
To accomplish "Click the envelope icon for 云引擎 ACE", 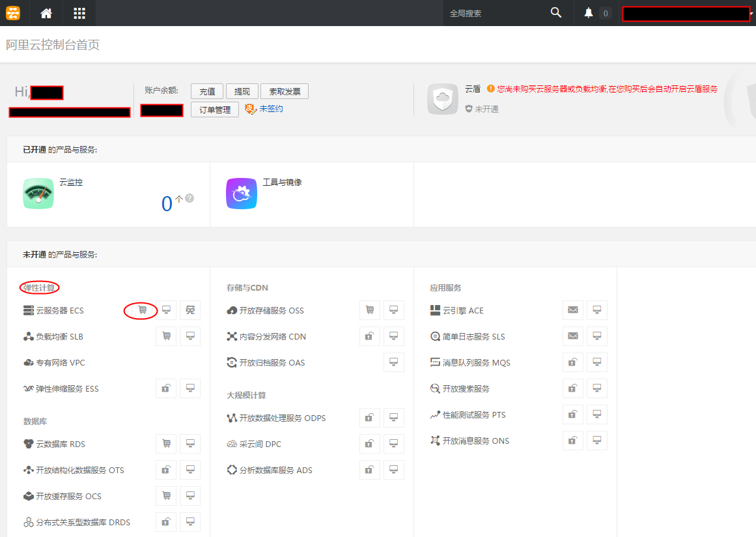I will [573, 310].
